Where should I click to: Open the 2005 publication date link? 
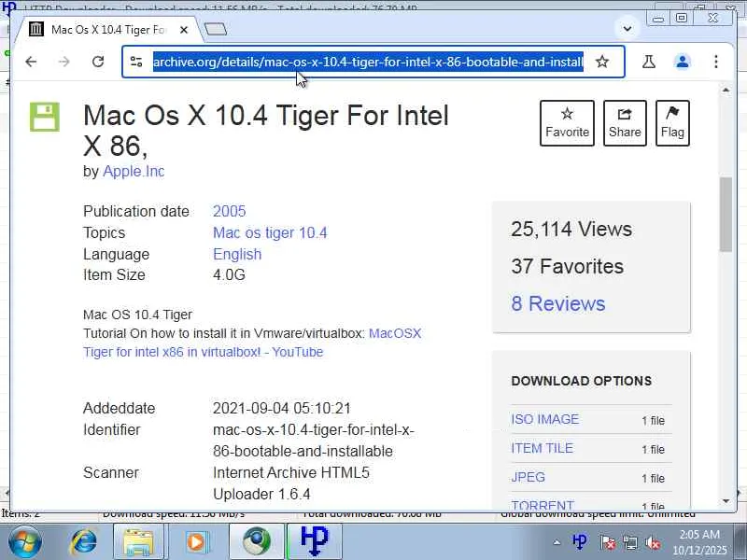click(229, 211)
